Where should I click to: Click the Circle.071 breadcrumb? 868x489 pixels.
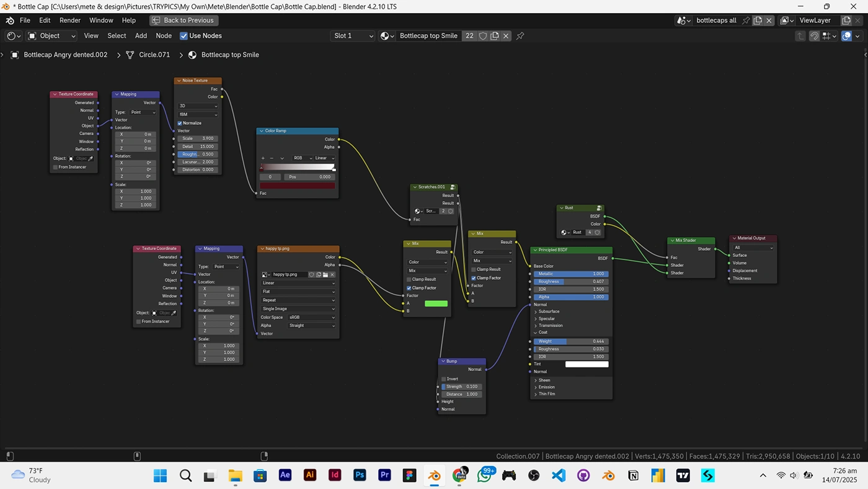click(x=154, y=55)
